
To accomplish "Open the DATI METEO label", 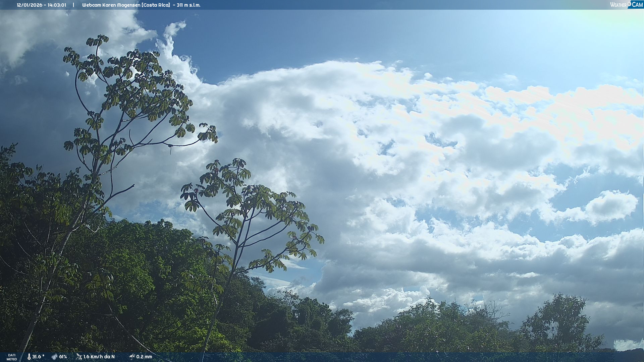I will [12, 357].
